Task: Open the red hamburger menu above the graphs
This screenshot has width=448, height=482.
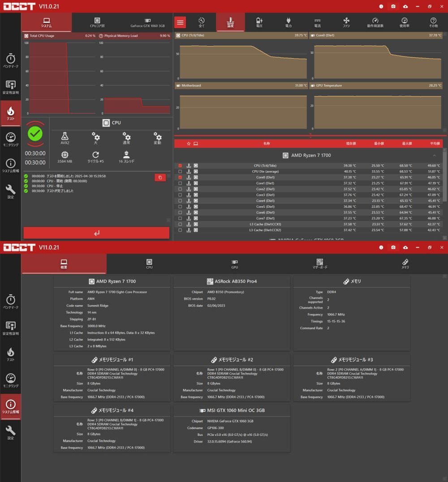Action: pyautogui.click(x=180, y=22)
